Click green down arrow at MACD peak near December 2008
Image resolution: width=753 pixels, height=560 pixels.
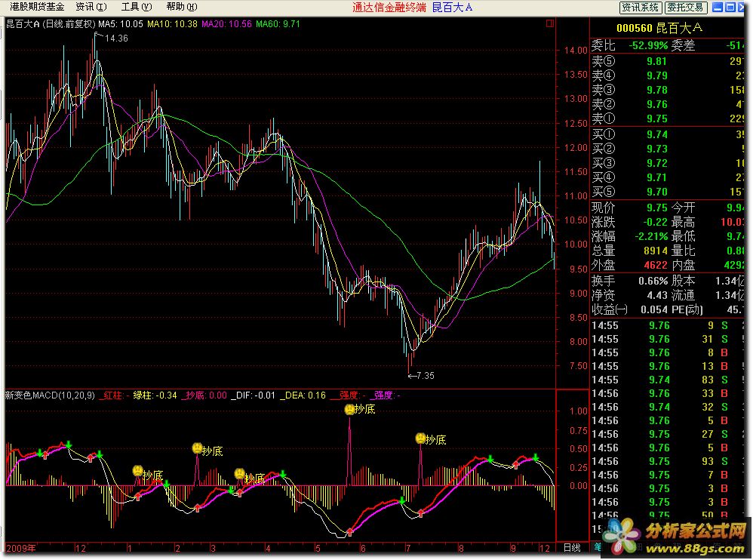(68, 444)
